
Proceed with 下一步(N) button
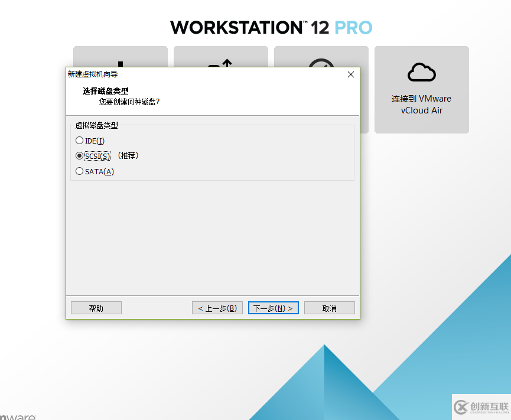tap(274, 308)
